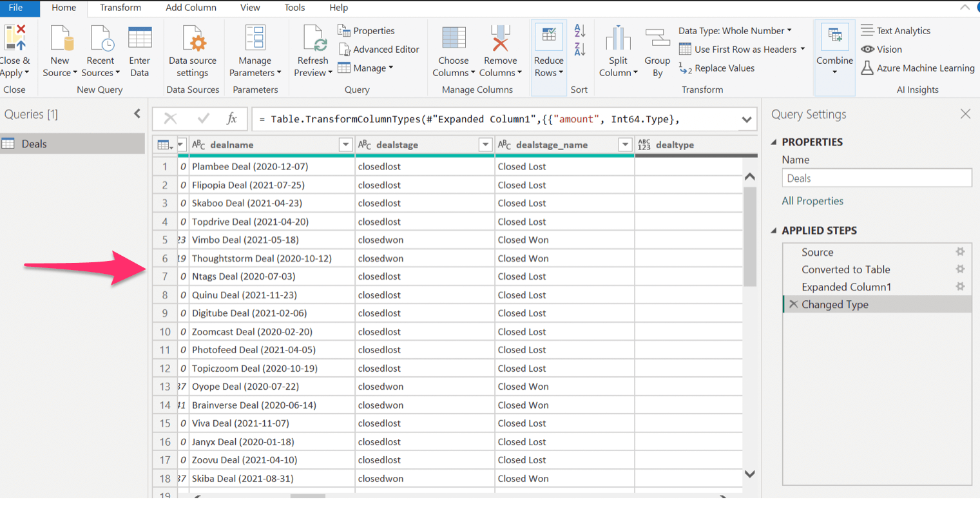Open Azure Machine Learning
The image size is (980, 520).
pos(918,68)
